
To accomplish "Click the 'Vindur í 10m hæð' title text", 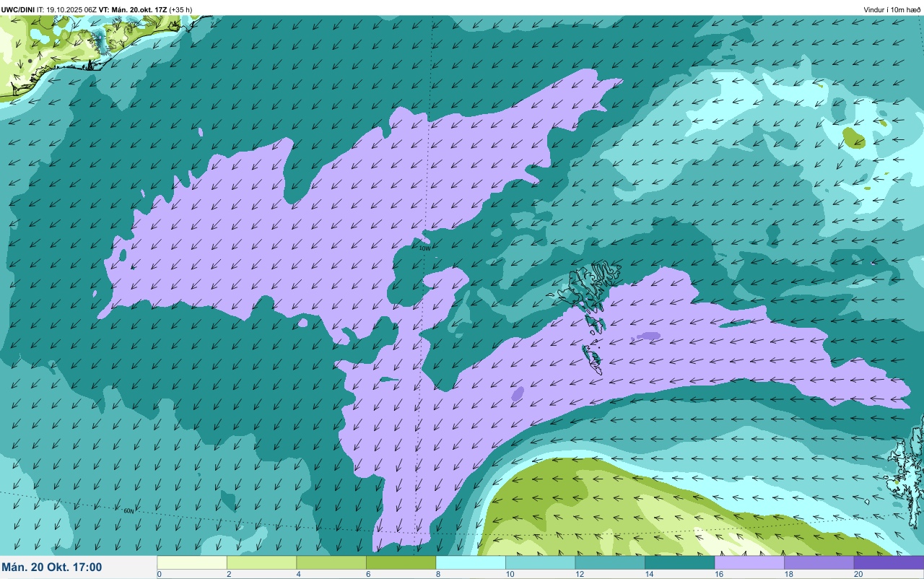I will coord(892,9).
